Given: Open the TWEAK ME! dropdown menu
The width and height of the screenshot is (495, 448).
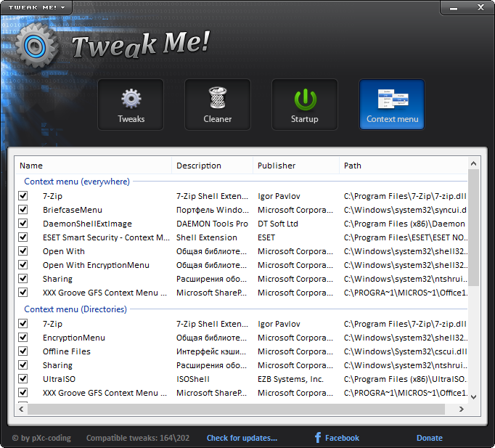Looking at the screenshot, I should tap(36, 7).
